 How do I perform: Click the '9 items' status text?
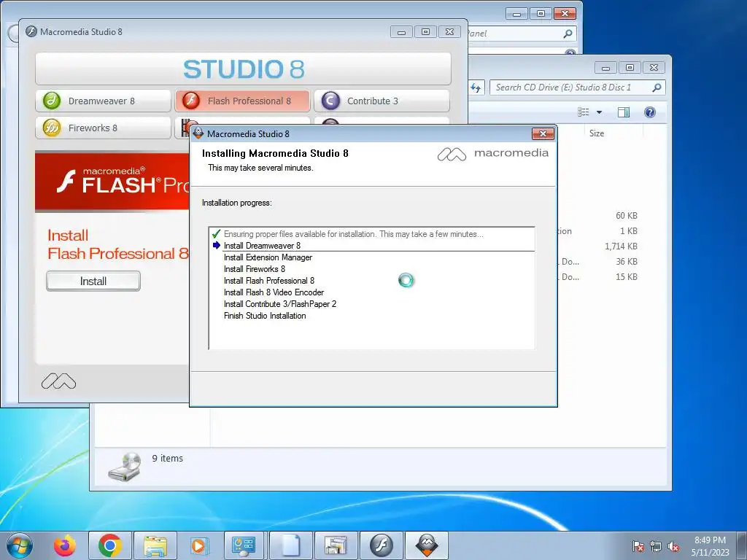pyautogui.click(x=167, y=458)
